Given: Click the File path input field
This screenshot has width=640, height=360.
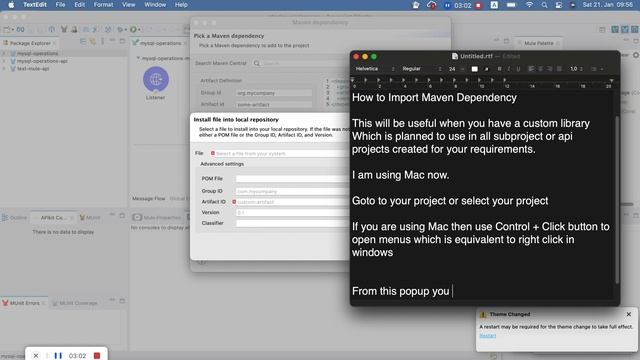Looking at the screenshot, I should point(282,153).
